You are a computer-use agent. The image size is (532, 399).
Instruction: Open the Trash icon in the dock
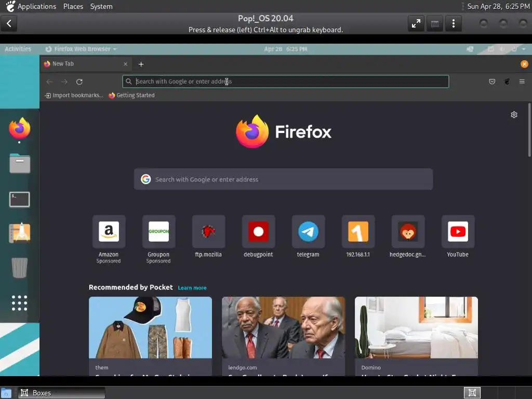tap(19, 268)
